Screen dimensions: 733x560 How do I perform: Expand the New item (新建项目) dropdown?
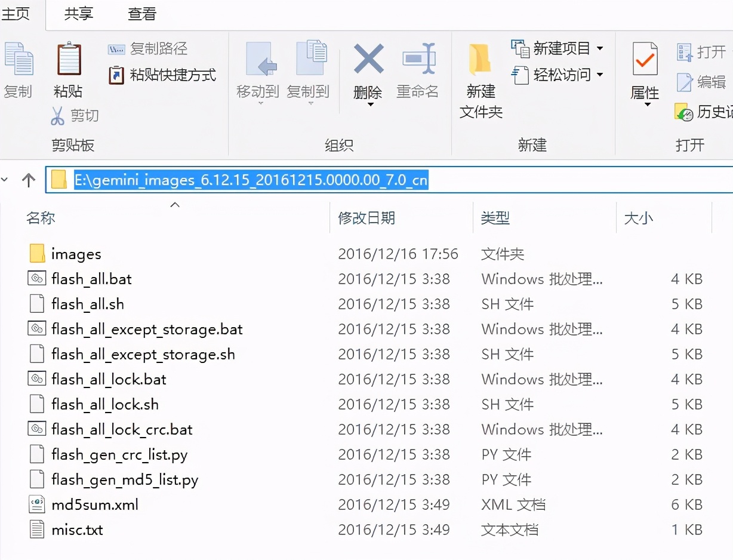tap(599, 48)
